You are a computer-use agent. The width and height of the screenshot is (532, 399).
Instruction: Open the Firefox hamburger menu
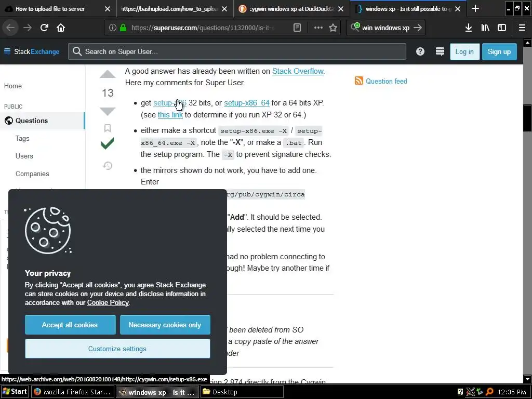coord(522,28)
